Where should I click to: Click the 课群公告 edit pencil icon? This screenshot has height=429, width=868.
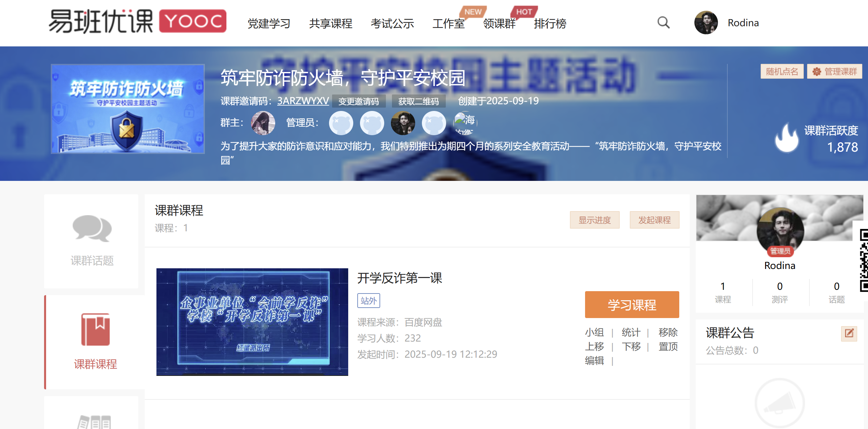click(x=848, y=334)
